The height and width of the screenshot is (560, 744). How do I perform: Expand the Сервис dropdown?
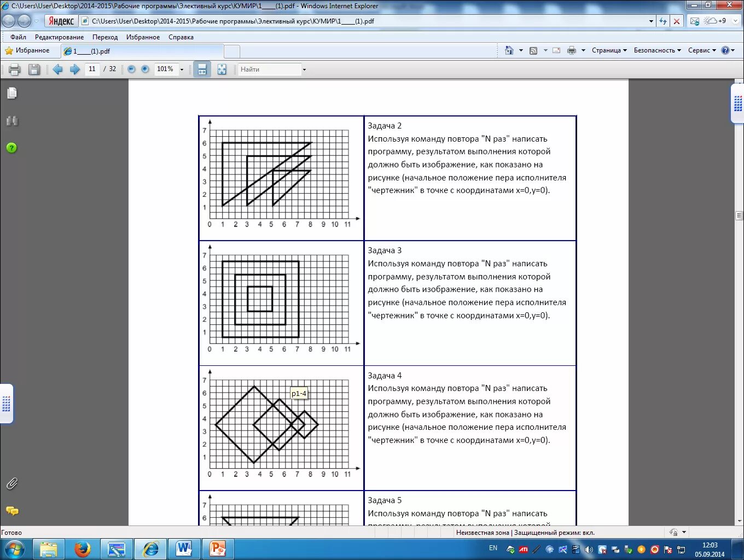702,50
